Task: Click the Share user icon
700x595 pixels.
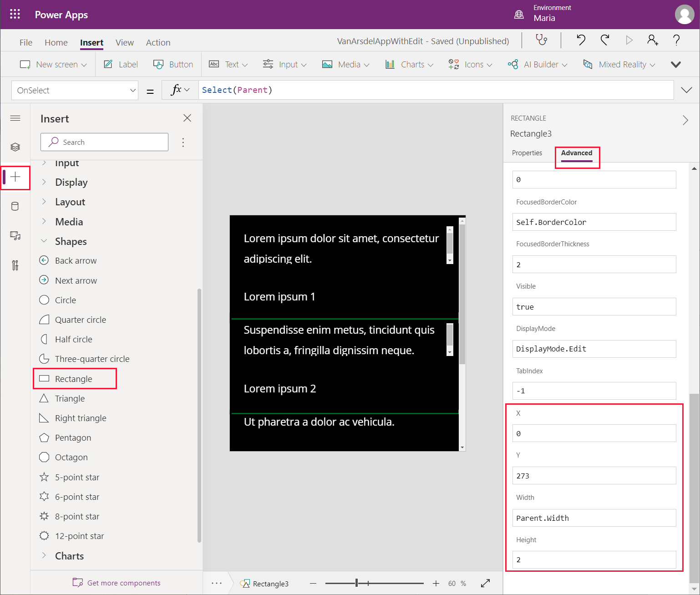Action: [x=652, y=41]
